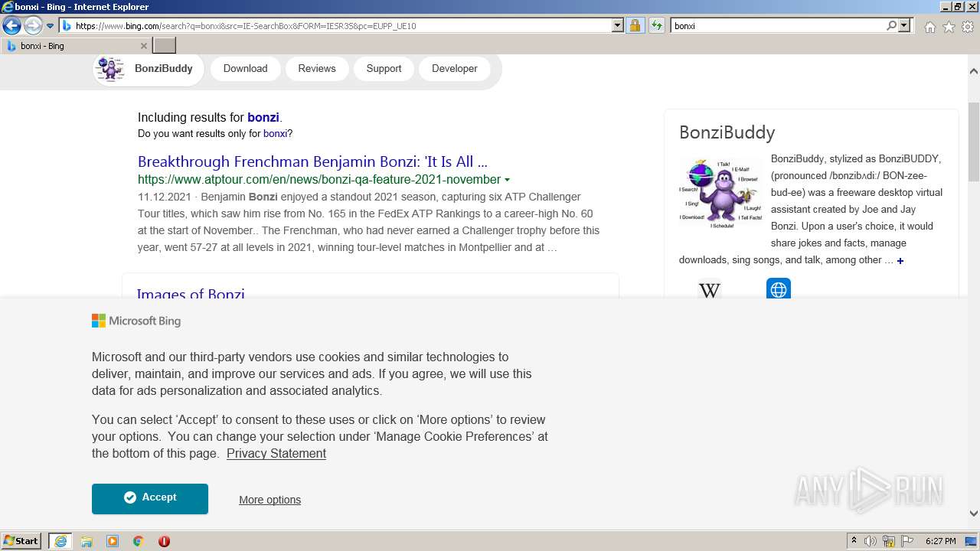The image size is (980, 551).
Task: Expand the green arrow beside atptour URL
Action: pyautogui.click(x=507, y=181)
